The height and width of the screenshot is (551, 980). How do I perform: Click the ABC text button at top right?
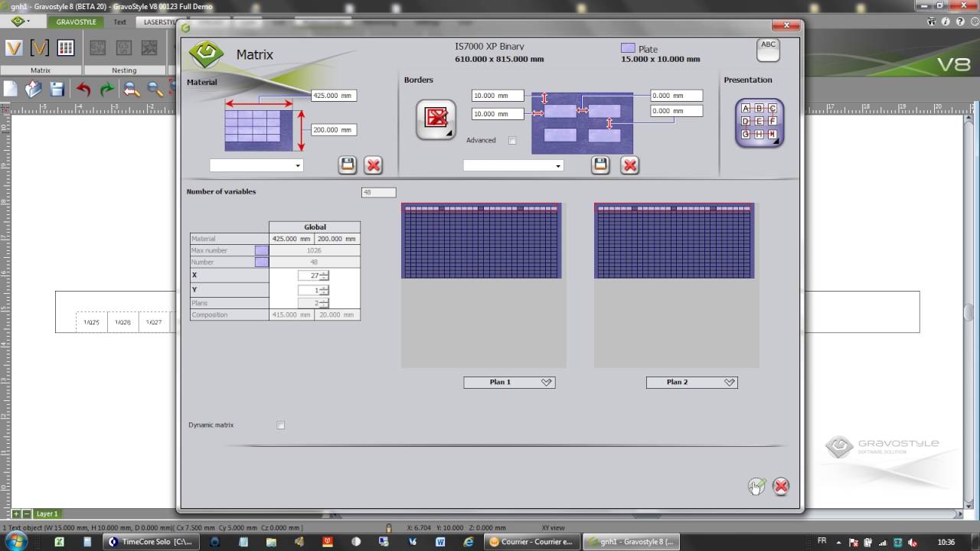[x=768, y=50]
